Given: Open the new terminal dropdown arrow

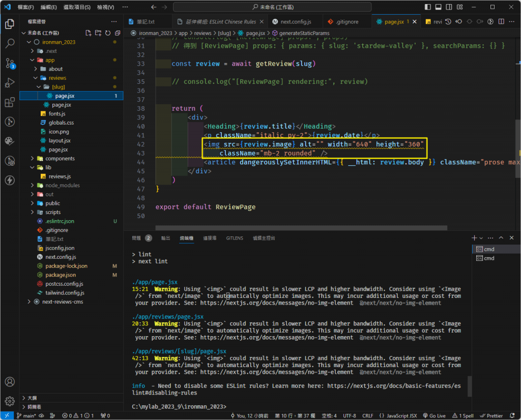Looking at the screenshot, I should click(481, 238).
